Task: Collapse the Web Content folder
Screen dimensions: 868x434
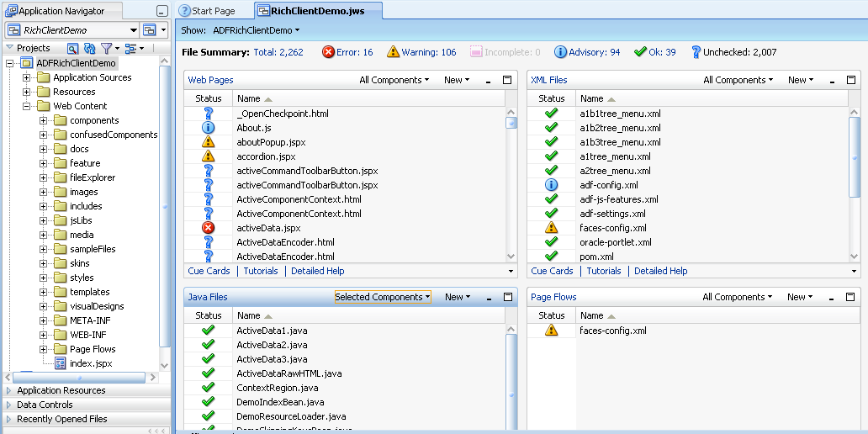Action: (x=27, y=107)
